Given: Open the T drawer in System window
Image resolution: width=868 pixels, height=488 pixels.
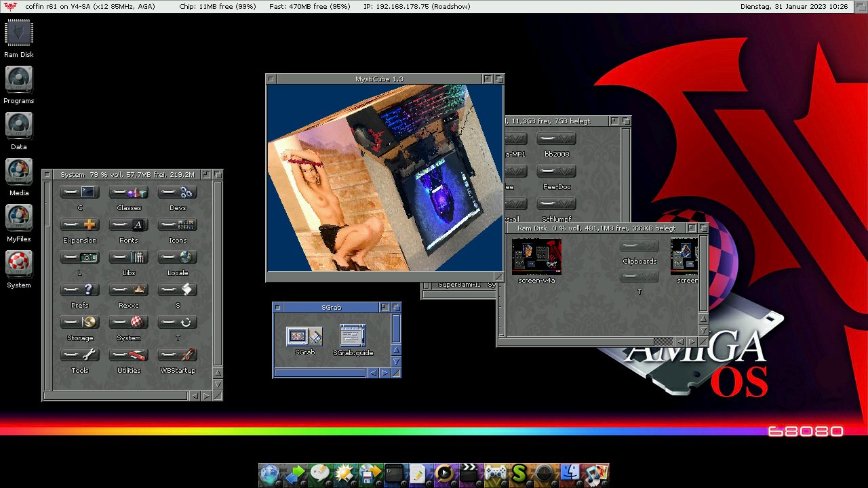Looking at the screenshot, I should (x=178, y=323).
